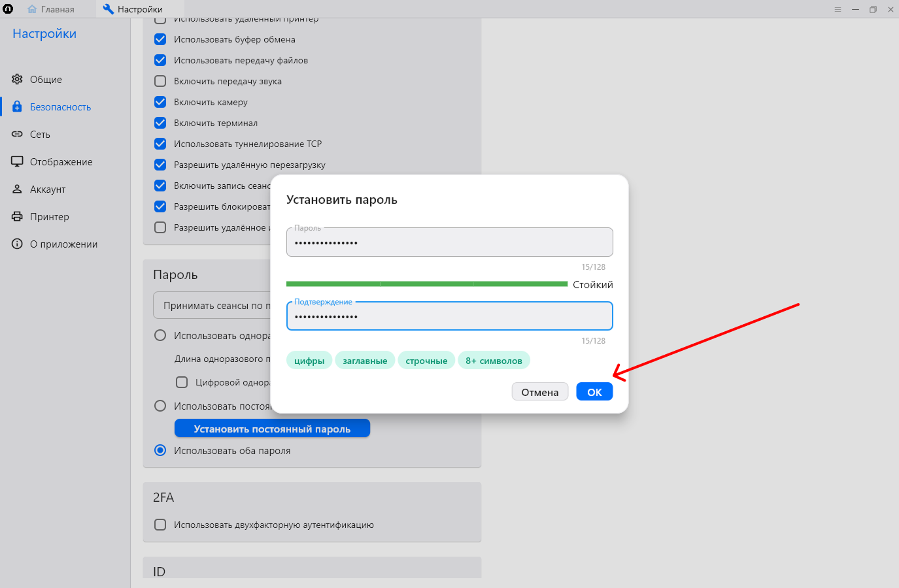The image size is (899, 588).
Task: Click into the Пароль input field
Action: pyautogui.click(x=449, y=243)
